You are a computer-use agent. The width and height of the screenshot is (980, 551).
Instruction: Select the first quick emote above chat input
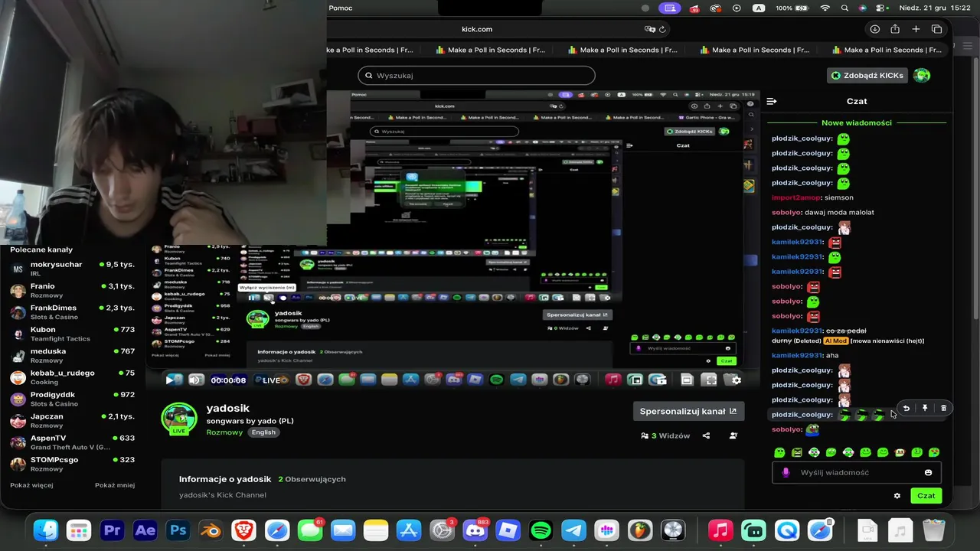click(779, 452)
